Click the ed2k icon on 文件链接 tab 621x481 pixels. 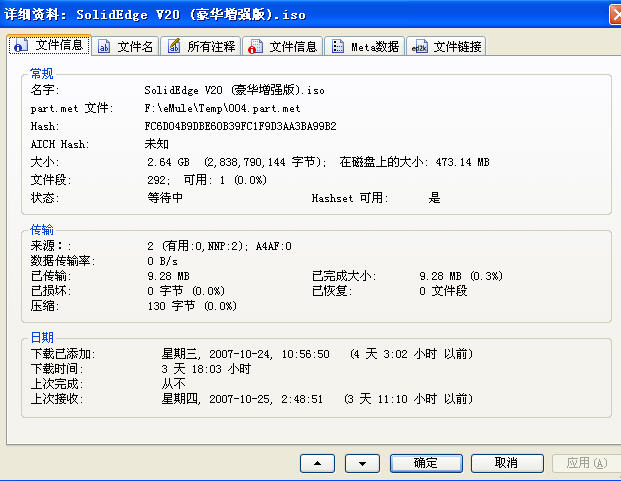(419, 47)
